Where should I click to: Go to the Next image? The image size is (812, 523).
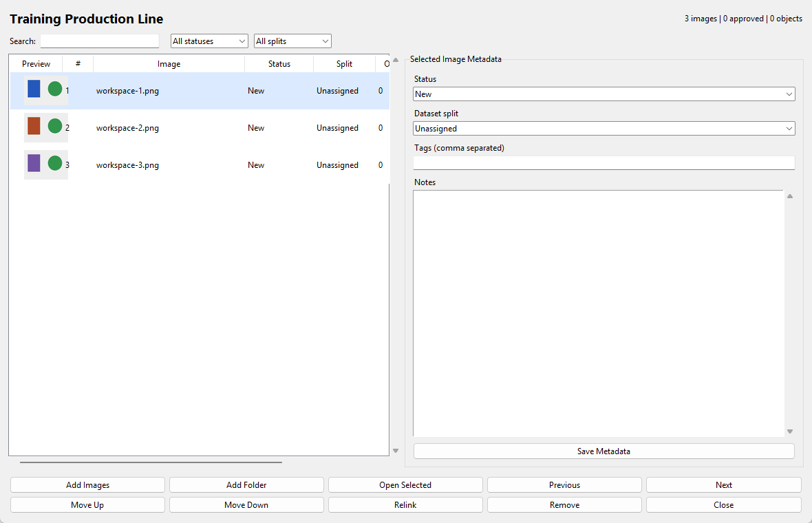724,484
